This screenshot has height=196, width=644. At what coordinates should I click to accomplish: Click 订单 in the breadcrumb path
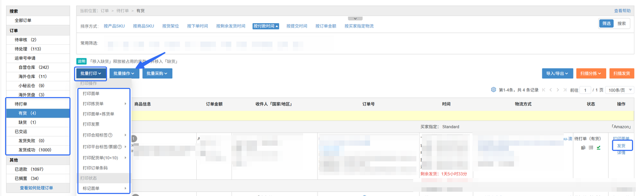(105, 11)
